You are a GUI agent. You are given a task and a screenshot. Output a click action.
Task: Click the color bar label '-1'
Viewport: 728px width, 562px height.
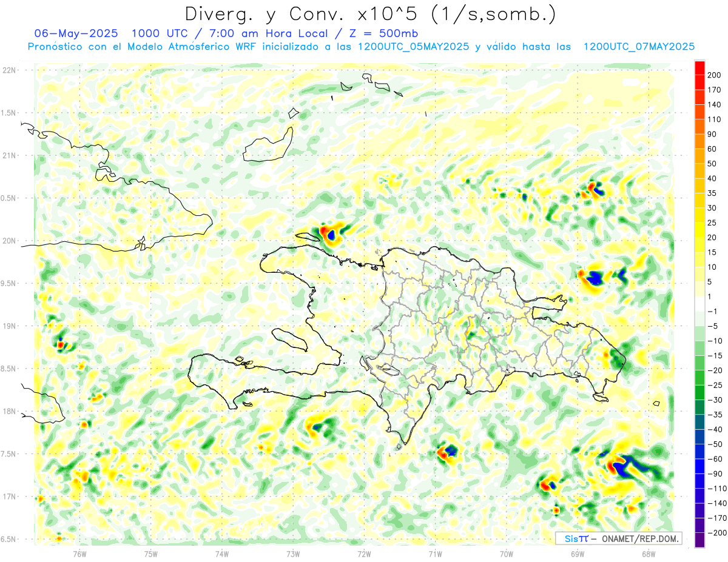coord(713,312)
